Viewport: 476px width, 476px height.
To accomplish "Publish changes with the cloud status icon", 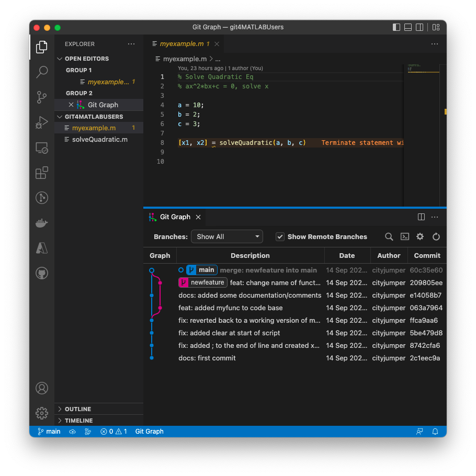I will [x=72, y=432].
